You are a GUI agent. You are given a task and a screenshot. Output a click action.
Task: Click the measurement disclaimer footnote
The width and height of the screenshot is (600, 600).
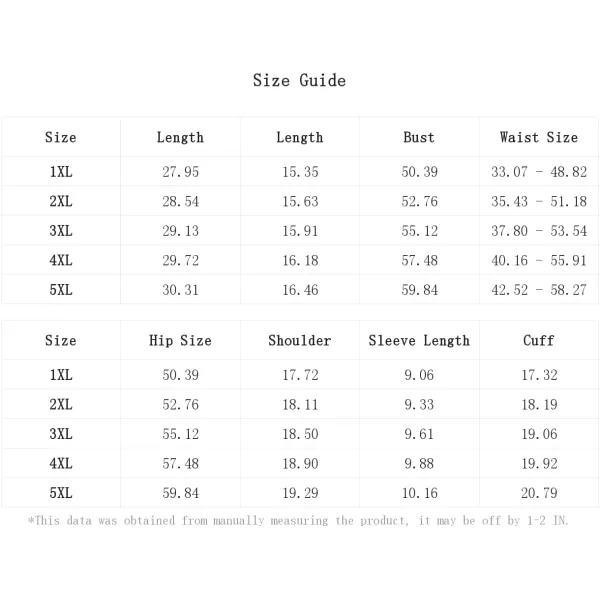(x=298, y=521)
